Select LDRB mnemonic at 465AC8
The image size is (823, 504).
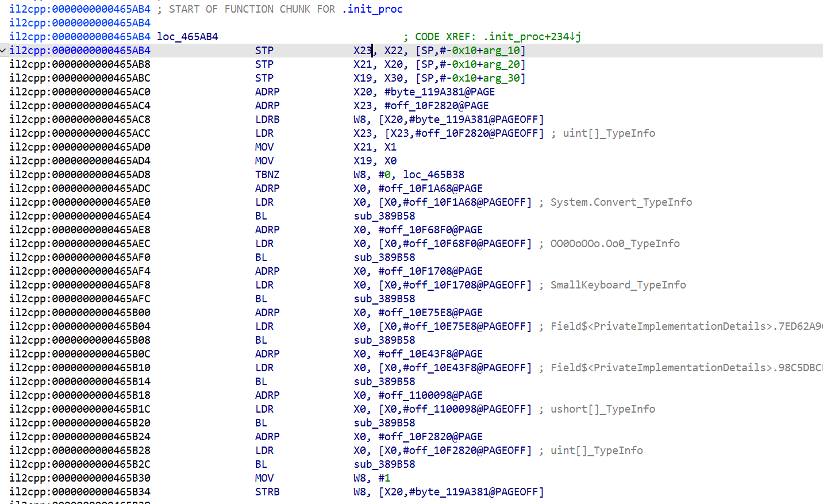coord(267,120)
